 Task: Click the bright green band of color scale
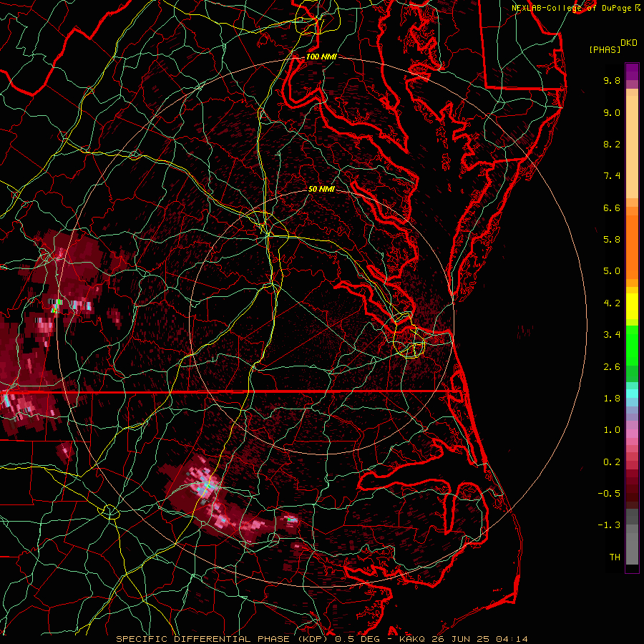[632, 345]
